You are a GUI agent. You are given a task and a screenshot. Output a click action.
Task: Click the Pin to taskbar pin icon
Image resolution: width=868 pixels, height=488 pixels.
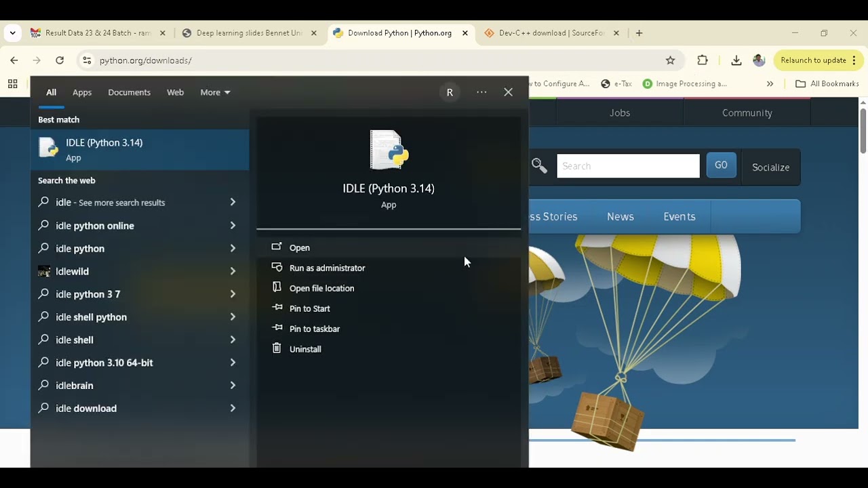tap(277, 328)
